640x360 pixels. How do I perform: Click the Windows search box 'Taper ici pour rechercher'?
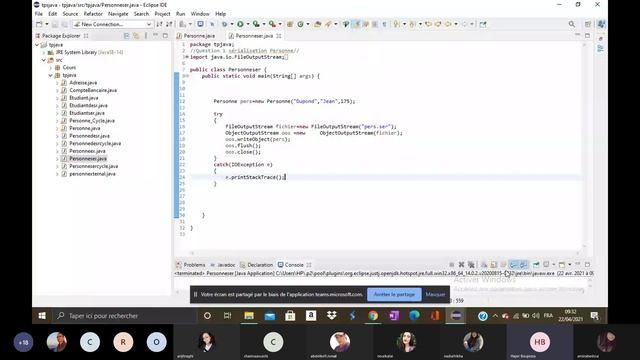click(x=124, y=316)
